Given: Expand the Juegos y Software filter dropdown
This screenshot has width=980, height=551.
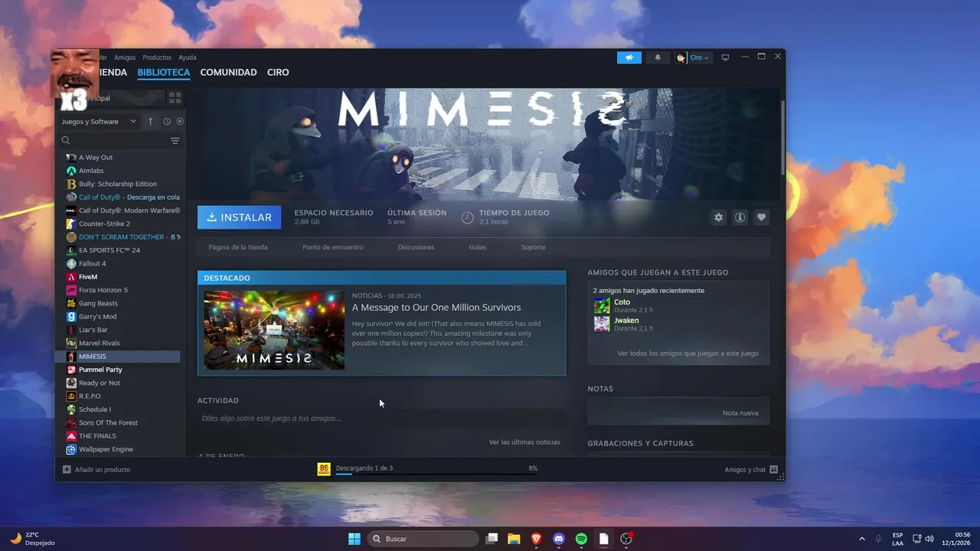Looking at the screenshot, I should (x=99, y=122).
